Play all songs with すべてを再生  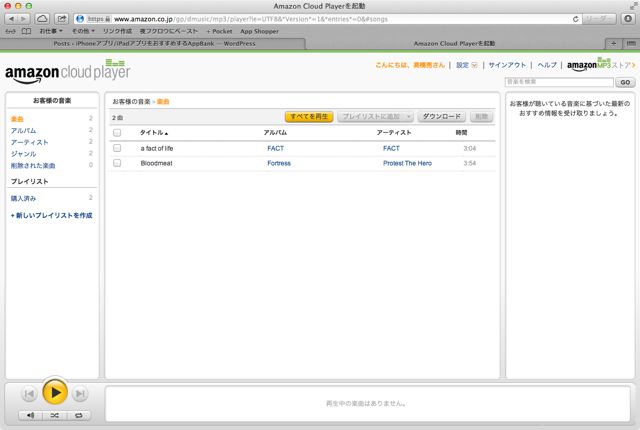tap(309, 117)
